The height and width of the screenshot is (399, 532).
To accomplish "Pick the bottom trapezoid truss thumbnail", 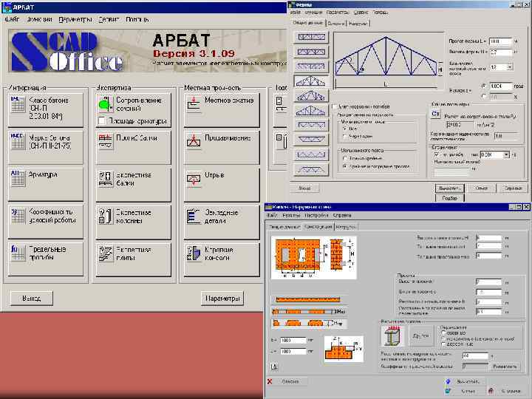I will (311, 169).
